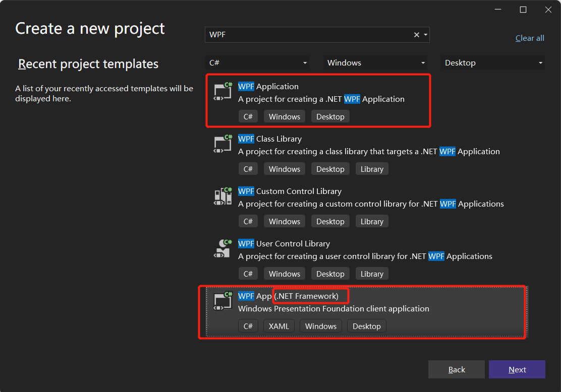Select the WPF Application template title
Screen dimensions: 561x392
(268, 87)
